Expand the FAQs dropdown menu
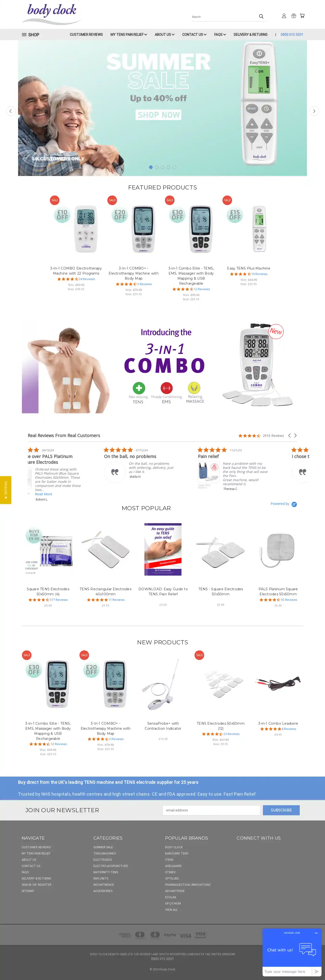 [220, 35]
